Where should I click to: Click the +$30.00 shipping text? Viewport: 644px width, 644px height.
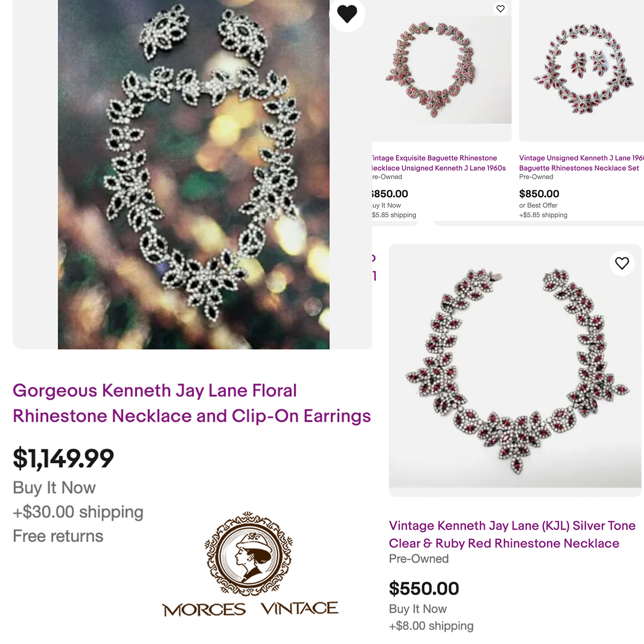pos(78,512)
